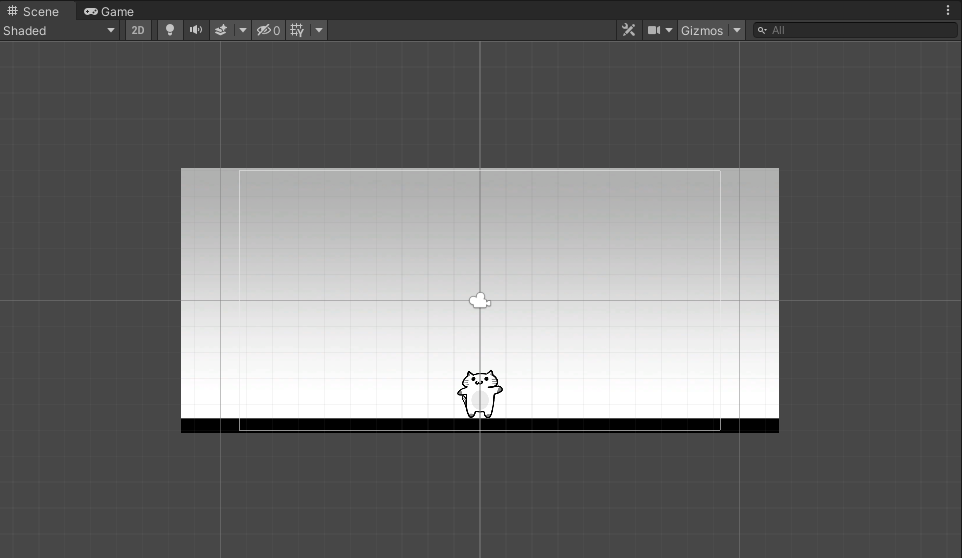Select the cloud sprite in scene
Viewport: 962px width, 558px height.
click(x=480, y=300)
